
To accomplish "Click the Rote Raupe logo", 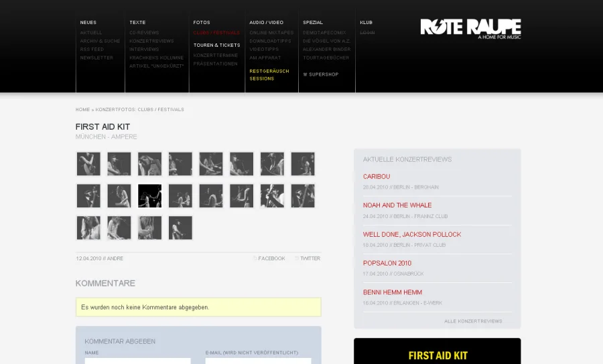I will tap(470, 27).
